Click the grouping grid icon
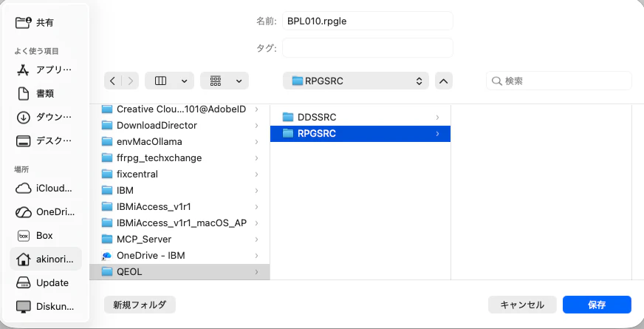The image size is (644, 329). click(216, 81)
